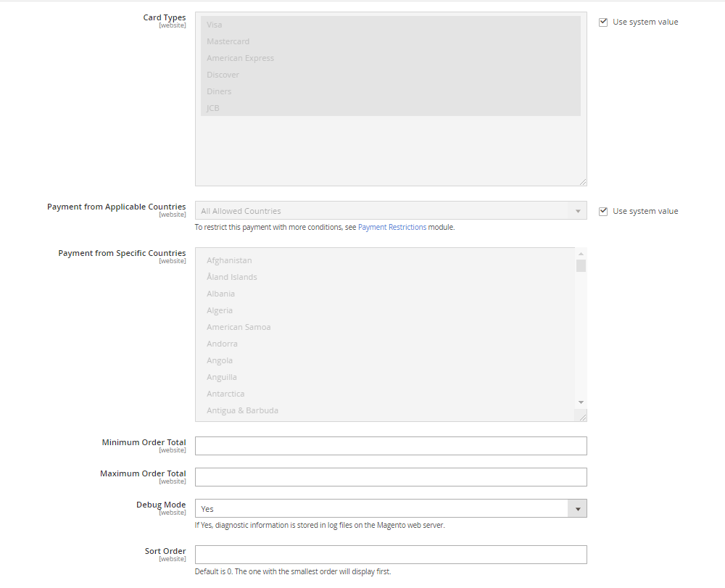Viewport: 725px width, 588px height.
Task: Open the Debug Mode dropdown arrow
Action: [x=578, y=508]
